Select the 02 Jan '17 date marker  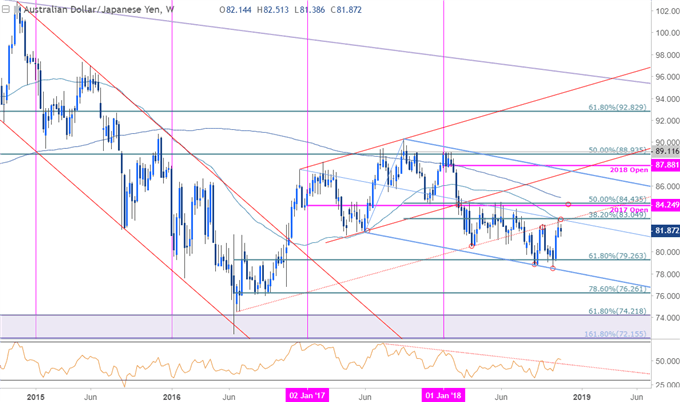307,395
